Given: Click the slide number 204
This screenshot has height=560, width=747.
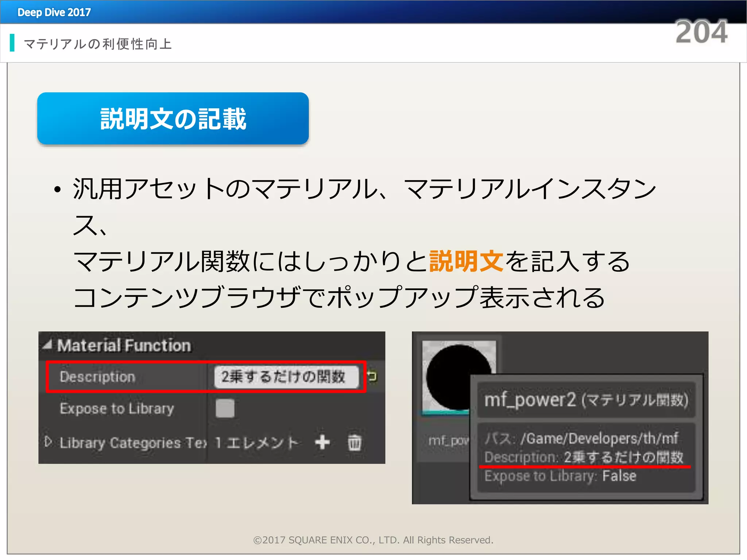Looking at the screenshot, I should [x=701, y=32].
